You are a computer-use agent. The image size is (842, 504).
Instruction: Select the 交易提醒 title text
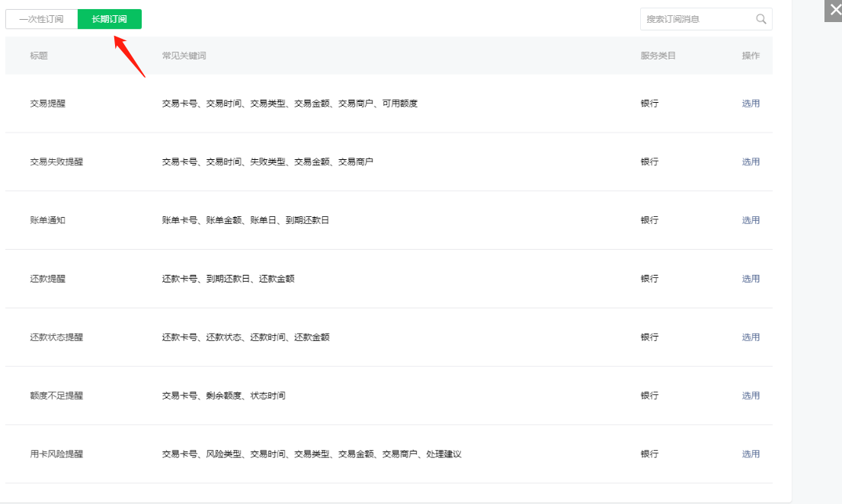click(x=48, y=104)
